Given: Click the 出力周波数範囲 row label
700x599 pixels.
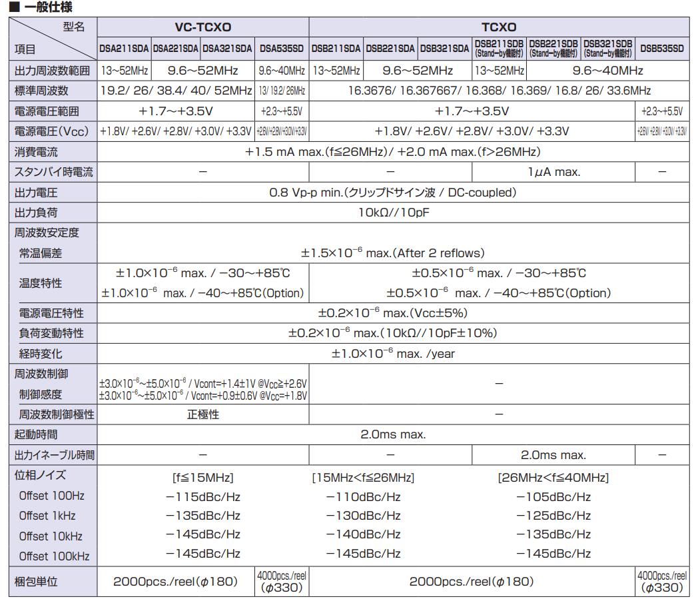Looking at the screenshot, I should (53, 71).
